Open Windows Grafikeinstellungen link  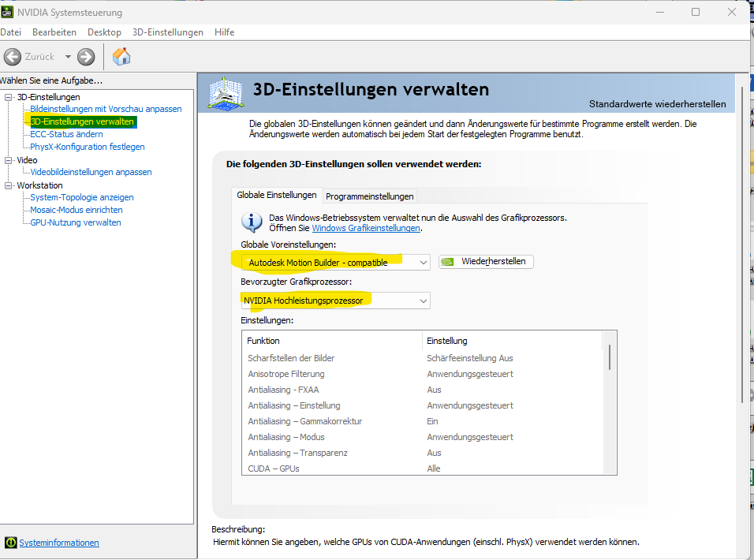tap(366, 228)
